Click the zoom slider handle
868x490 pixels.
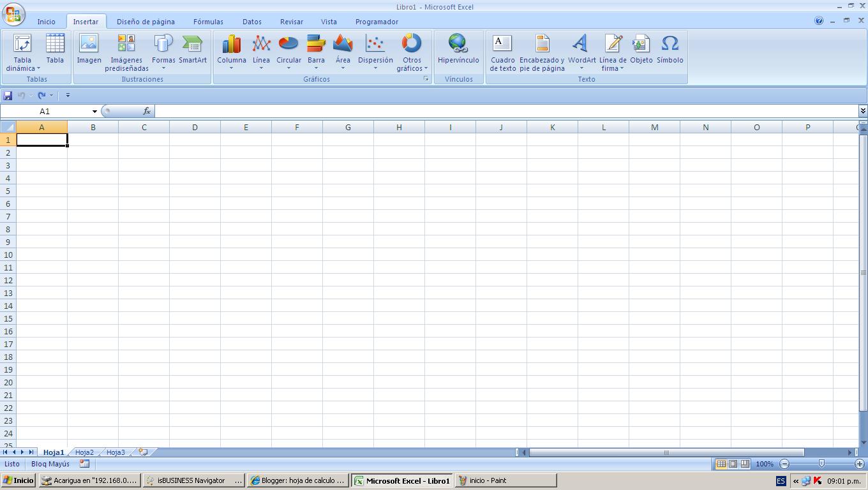(821, 464)
